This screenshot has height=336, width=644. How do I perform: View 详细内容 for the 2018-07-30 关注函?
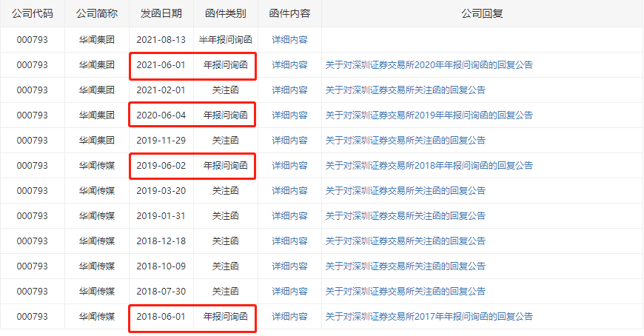(x=289, y=292)
